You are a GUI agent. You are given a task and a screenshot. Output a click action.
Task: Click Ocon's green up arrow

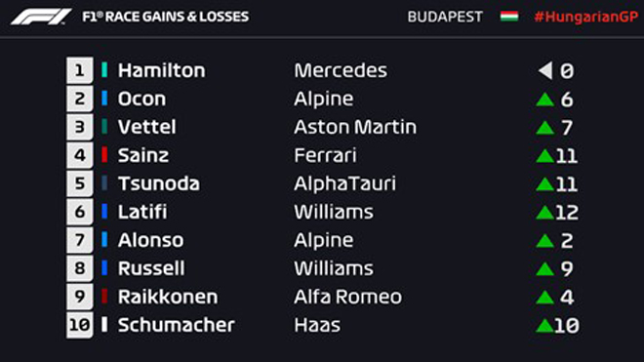(545, 100)
